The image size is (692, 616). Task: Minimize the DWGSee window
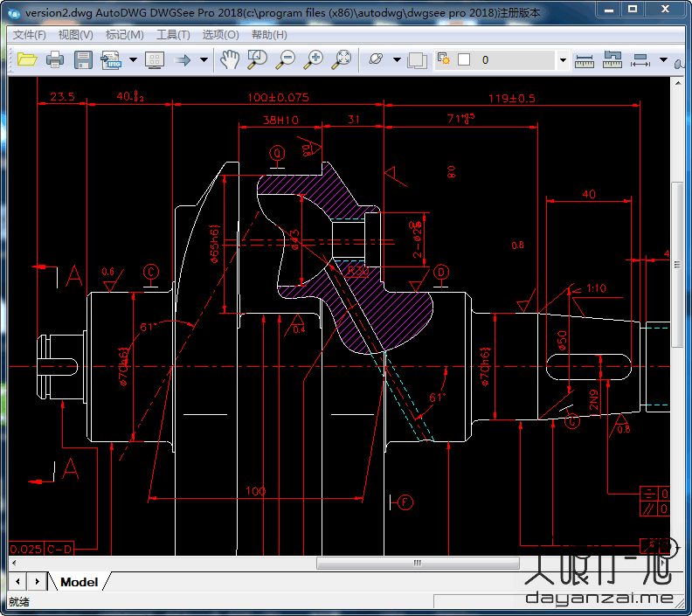[609, 9]
